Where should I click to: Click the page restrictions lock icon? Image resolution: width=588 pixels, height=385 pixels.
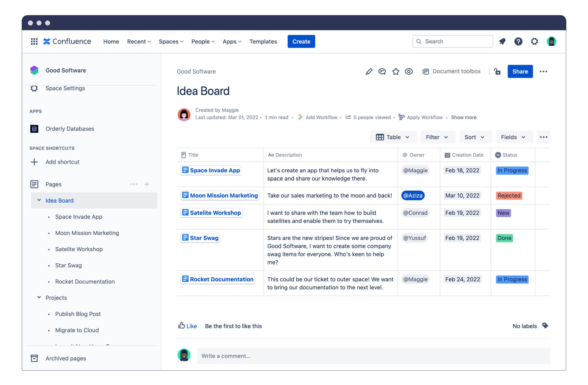tap(497, 71)
